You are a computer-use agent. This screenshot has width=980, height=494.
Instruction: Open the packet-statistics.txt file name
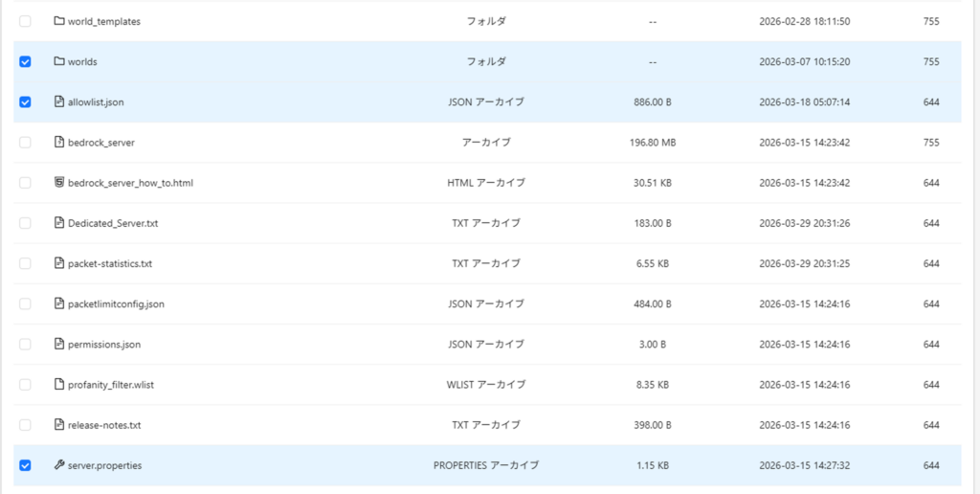109,263
